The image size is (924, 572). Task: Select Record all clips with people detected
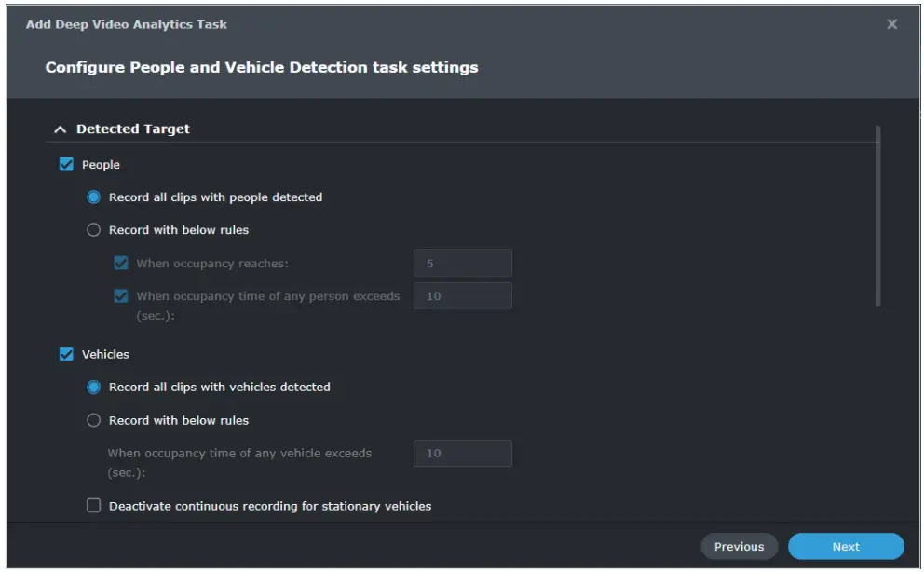(93, 197)
